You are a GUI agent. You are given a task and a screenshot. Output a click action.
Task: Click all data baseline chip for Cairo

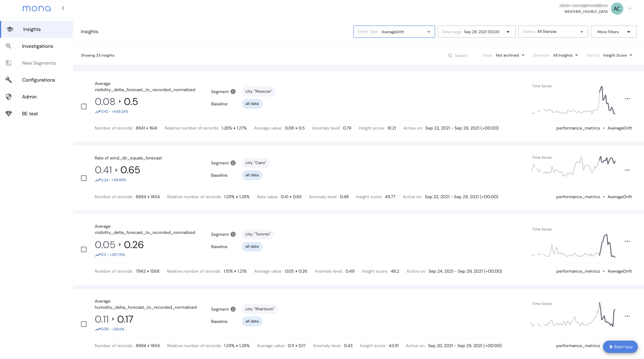[252, 175]
